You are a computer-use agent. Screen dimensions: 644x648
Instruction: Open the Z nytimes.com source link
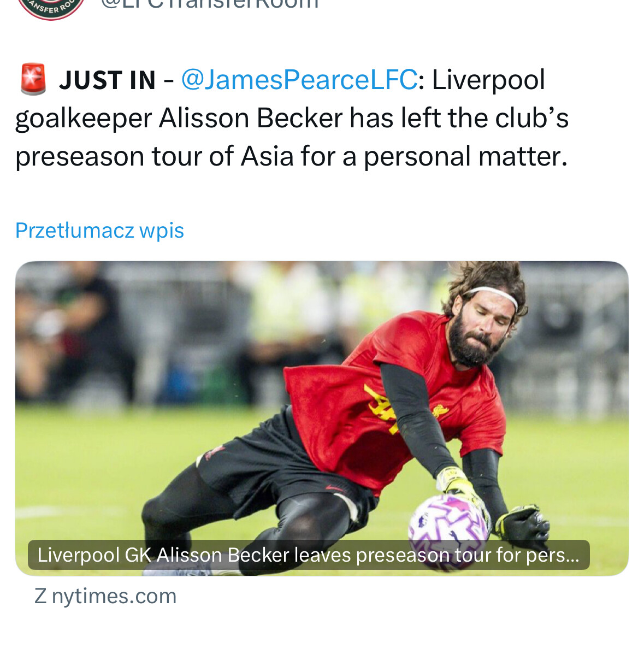pos(105,596)
